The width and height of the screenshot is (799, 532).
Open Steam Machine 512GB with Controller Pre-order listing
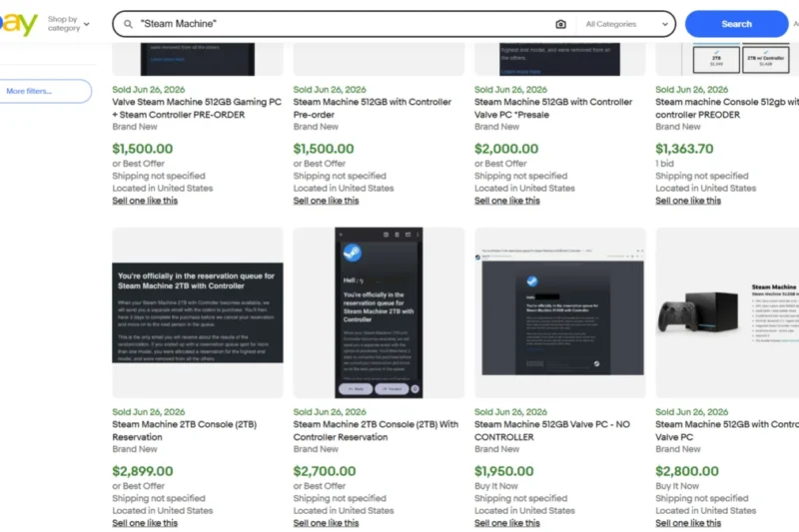372,108
